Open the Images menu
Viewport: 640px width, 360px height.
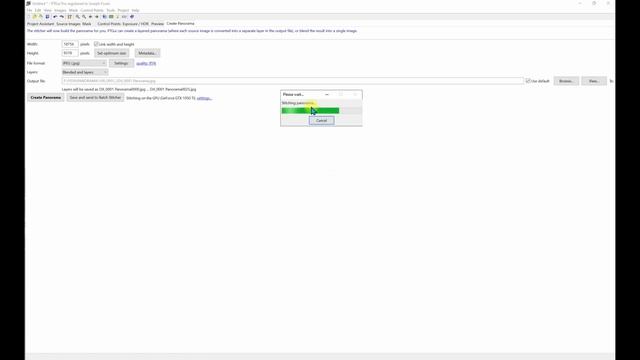60,10
